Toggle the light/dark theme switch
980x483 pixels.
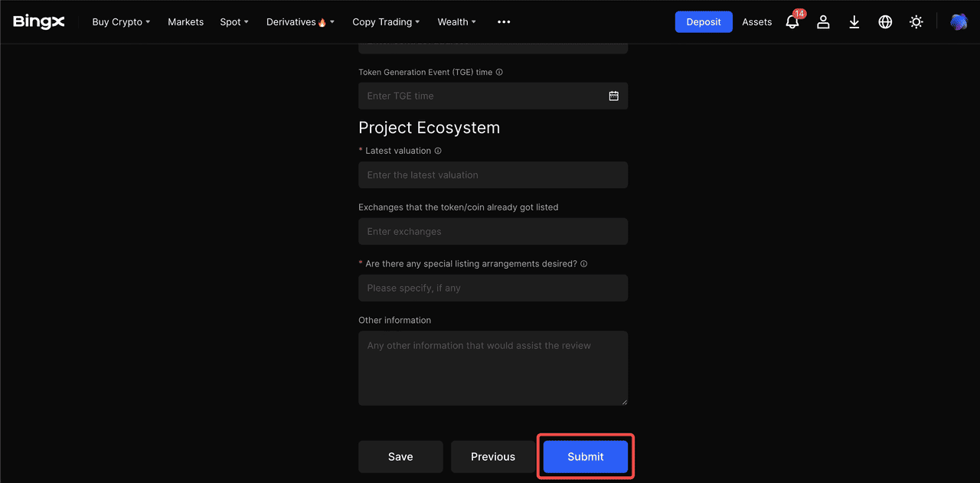click(916, 22)
